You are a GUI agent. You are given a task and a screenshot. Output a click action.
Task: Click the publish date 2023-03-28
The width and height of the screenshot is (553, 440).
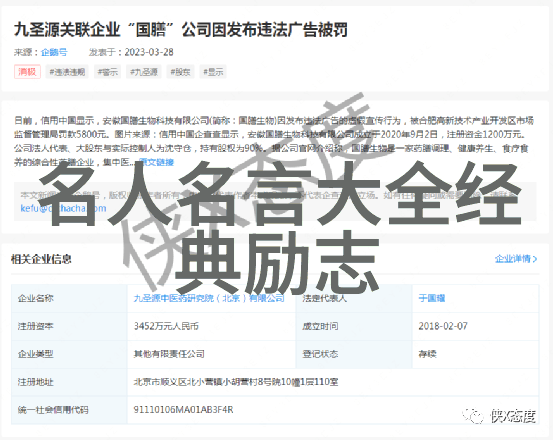tap(149, 52)
